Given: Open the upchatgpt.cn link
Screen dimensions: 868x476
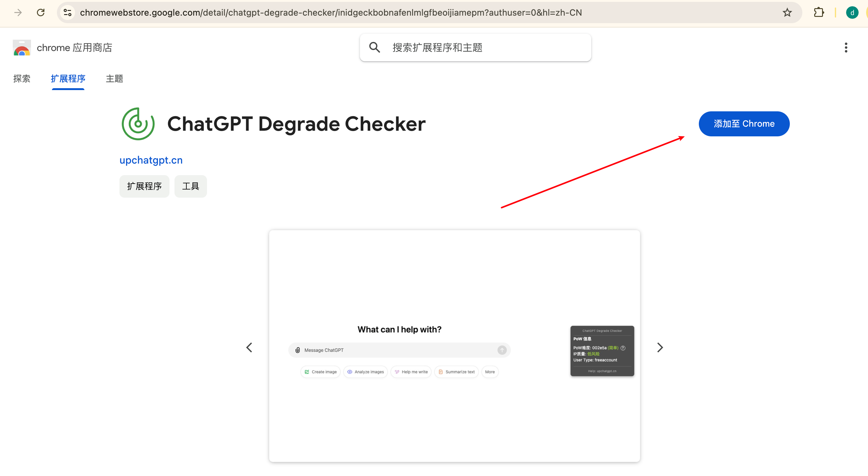Looking at the screenshot, I should [151, 160].
